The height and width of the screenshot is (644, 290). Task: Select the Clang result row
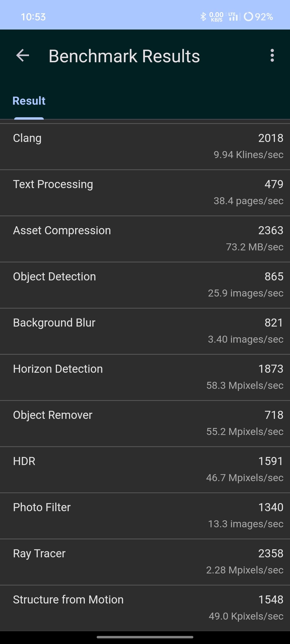pos(145,147)
